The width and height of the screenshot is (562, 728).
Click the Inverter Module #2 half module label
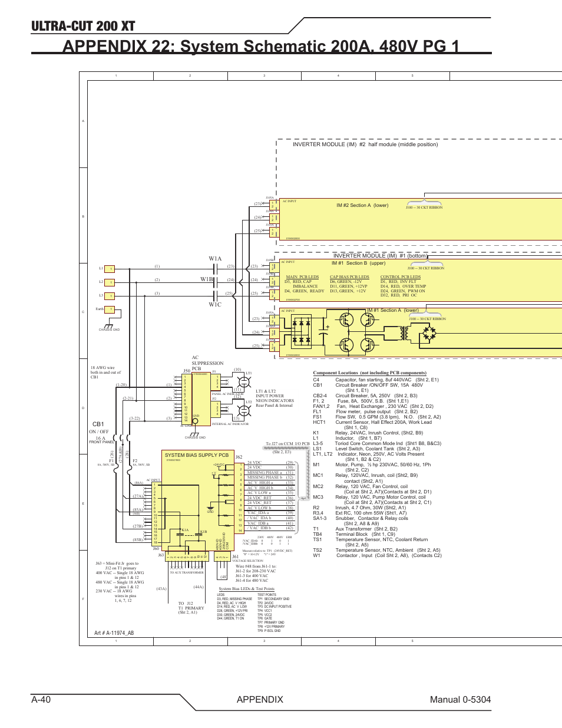click(365, 144)
